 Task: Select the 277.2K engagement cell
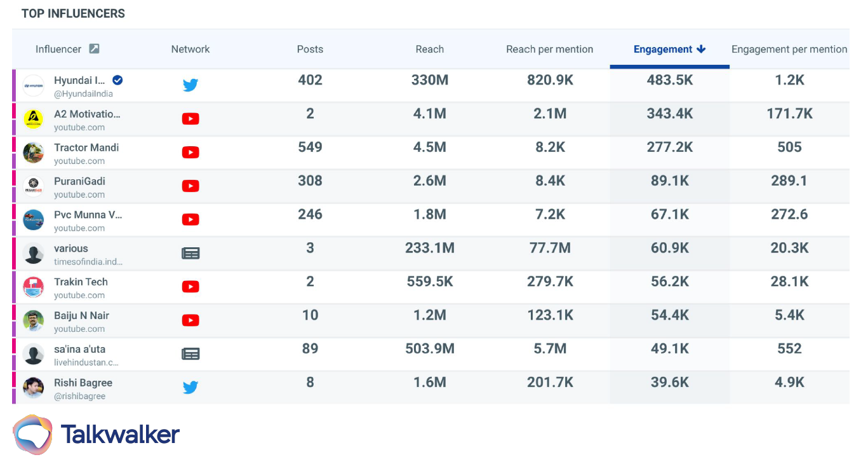click(x=669, y=147)
